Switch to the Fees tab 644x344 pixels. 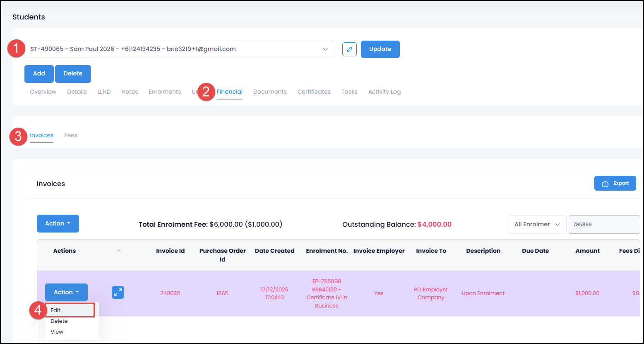click(x=71, y=135)
